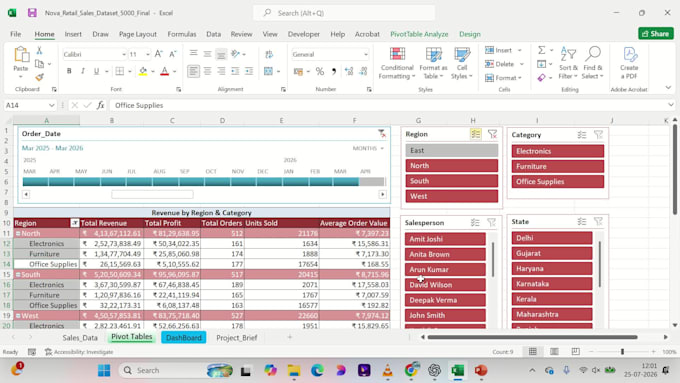Open the Insert ribbon tab
This screenshot has width=680, height=383.
click(73, 34)
